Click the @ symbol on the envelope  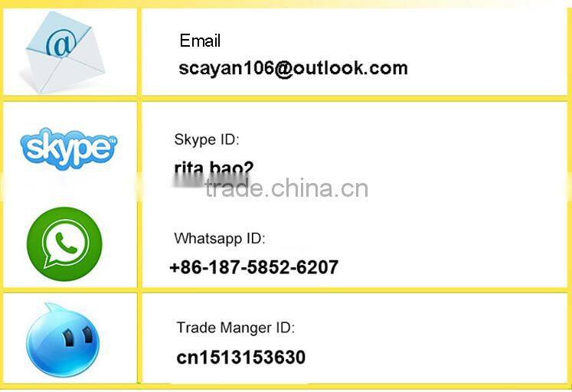pyautogui.click(x=60, y=44)
